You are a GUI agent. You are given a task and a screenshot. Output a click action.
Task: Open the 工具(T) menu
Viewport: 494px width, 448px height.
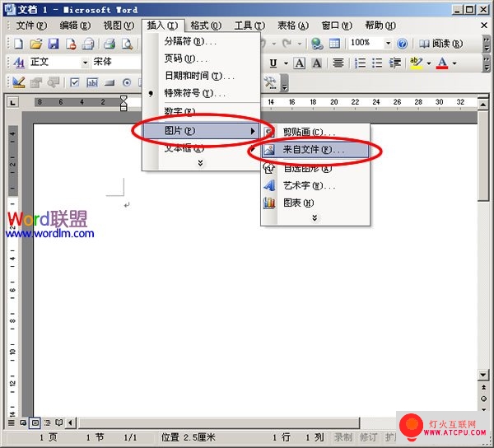click(249, 26)
